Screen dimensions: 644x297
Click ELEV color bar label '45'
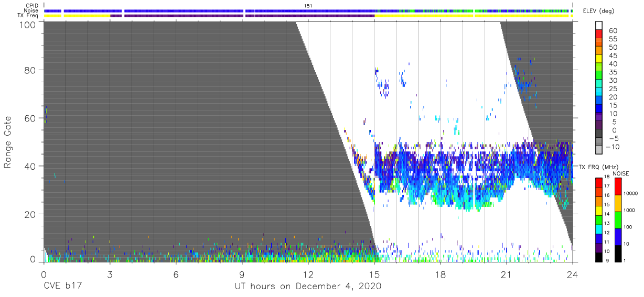tap(613, 56)
